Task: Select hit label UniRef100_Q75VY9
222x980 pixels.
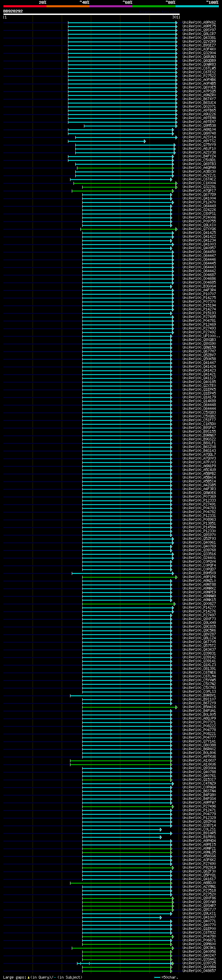Action: coord(199,145)
